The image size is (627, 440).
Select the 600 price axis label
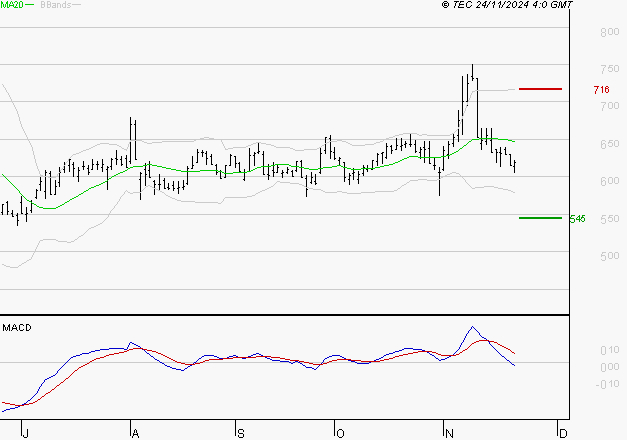click(610, 181)
